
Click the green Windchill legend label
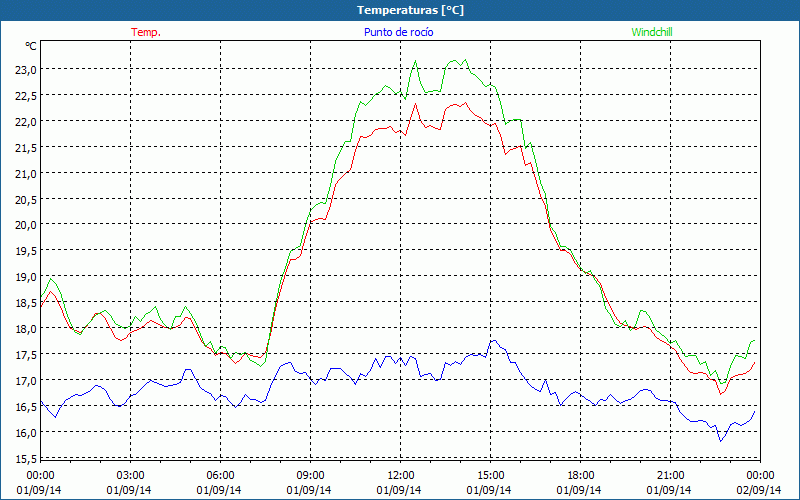(652, 32)
